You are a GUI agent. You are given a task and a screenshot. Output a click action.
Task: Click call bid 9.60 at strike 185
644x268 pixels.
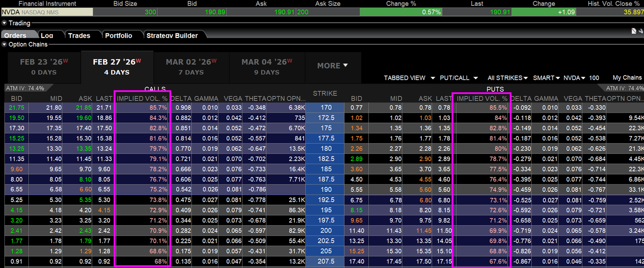coord(16,169)
